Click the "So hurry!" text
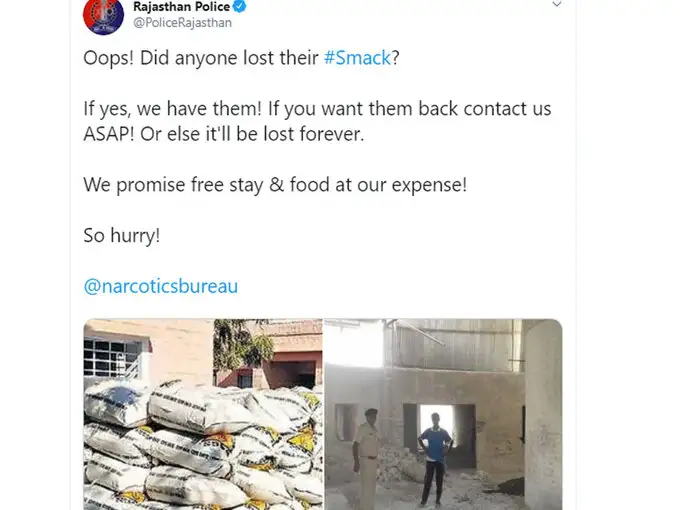Image resolution: width=680 pixels, height=510 pixels. point(121,235)
